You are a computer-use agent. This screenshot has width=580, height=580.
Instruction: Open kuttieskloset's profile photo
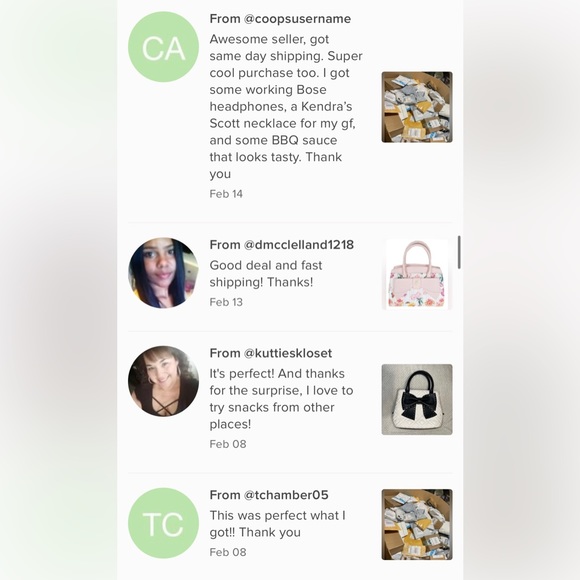point(163,381)
